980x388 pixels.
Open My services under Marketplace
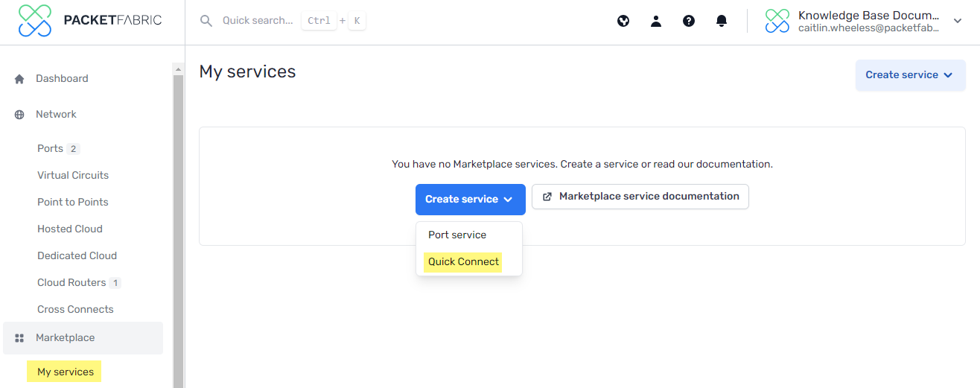(x=65, y=372)
